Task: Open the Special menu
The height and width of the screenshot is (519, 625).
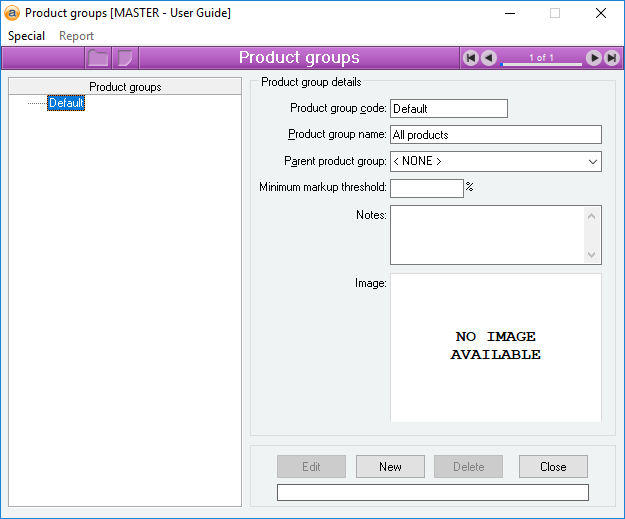Action: point(27,36)
